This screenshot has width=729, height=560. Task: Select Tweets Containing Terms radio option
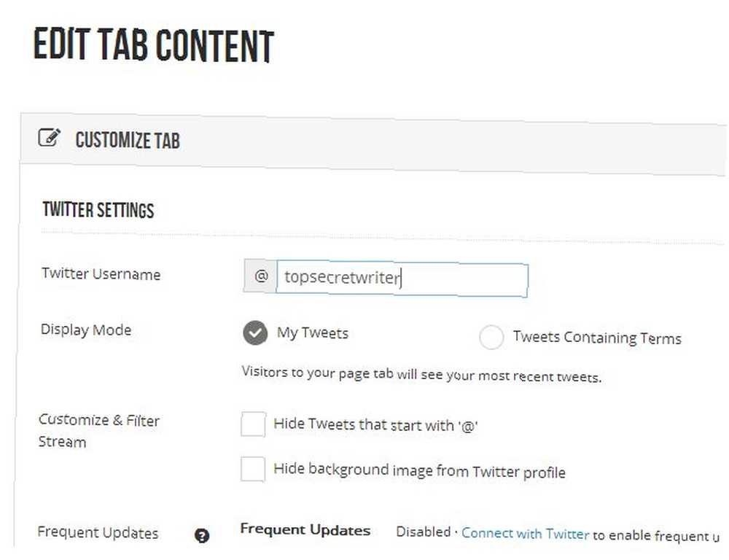tap(491, 336)
